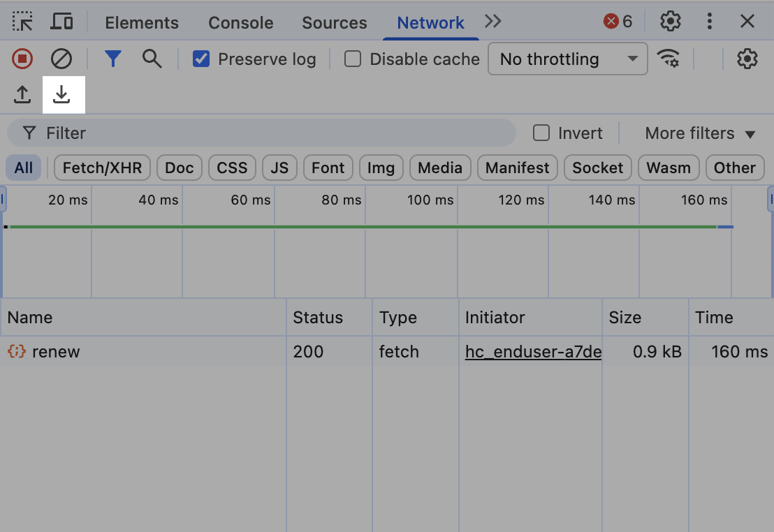The height and width of the screenshot is (532, 774).
Task: Filter by CSS requests
Action: point(232,168)
